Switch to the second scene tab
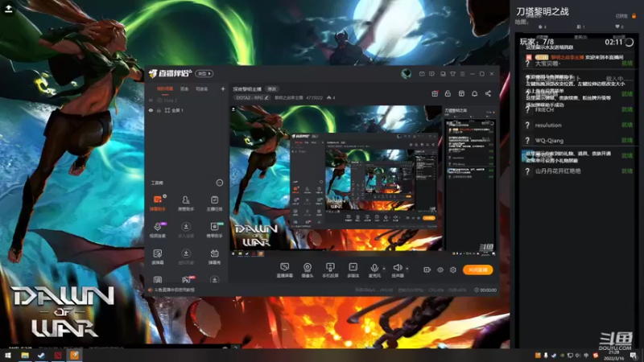 point(184,88)
